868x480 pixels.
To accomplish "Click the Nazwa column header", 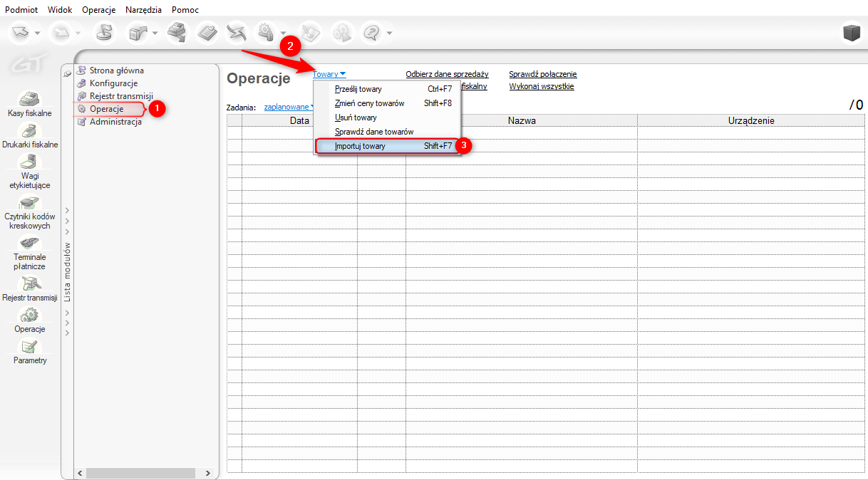I will pos(522,120).
